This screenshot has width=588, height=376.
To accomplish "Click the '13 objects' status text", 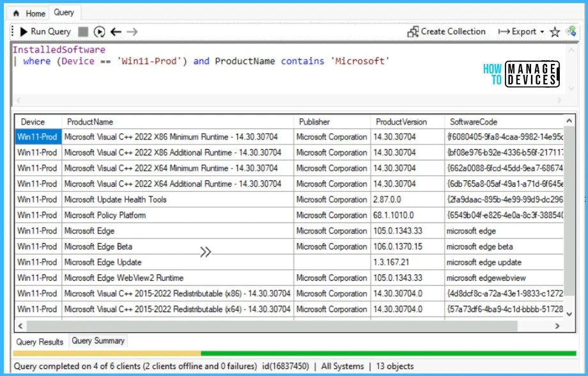I will tap(395, 366).
